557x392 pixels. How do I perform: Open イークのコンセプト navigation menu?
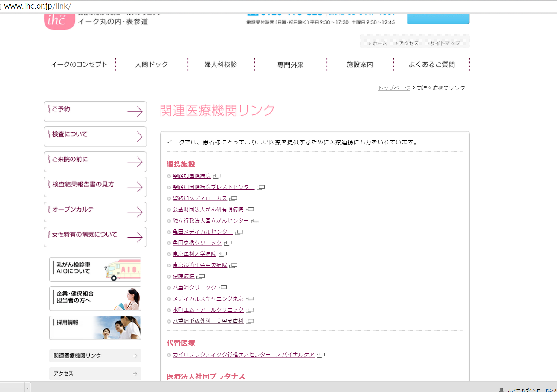point(79,65)
